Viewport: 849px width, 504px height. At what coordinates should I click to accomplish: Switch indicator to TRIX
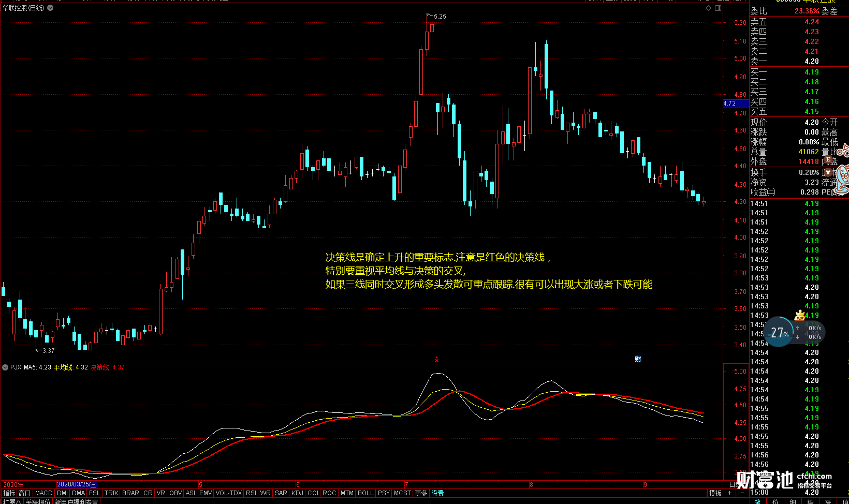(x=111, y=493)
